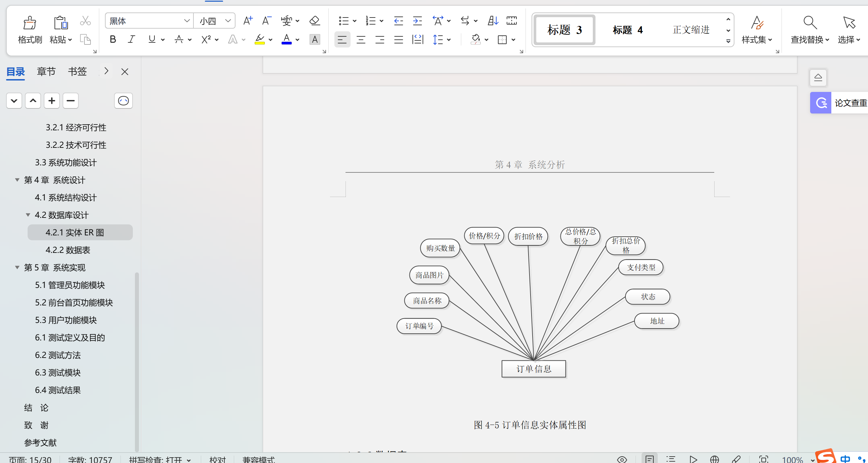Click the Cut scissors icon
The width and height of the screenshot is (868, 463).
click(85, 21)
